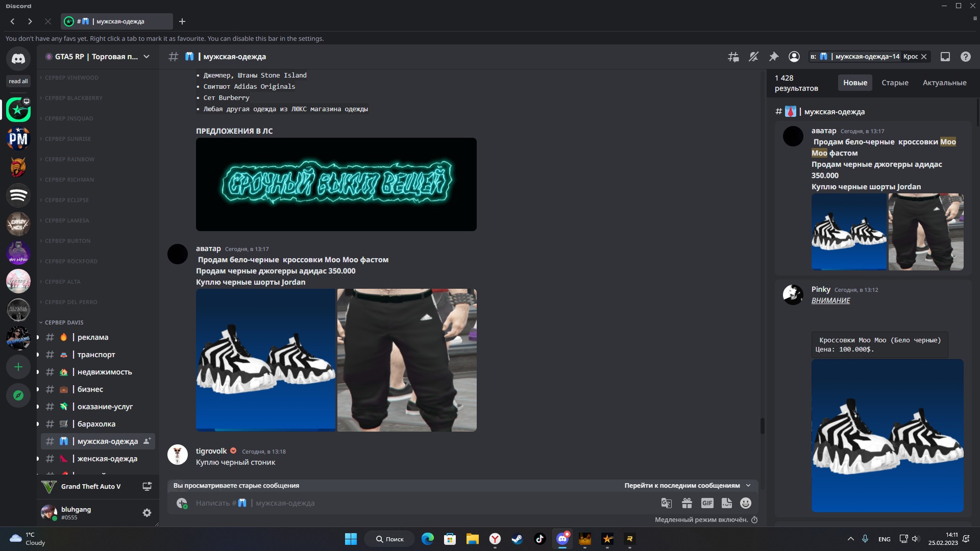Viewport: 980px width, 551px height.
Task: Open the GIF picker
Action: pos(707,503)
